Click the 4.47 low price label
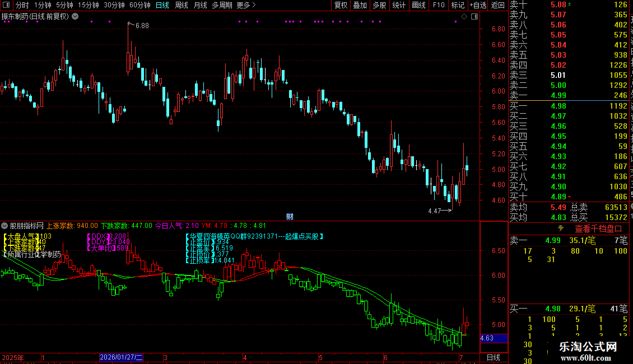 pos(434,211)
